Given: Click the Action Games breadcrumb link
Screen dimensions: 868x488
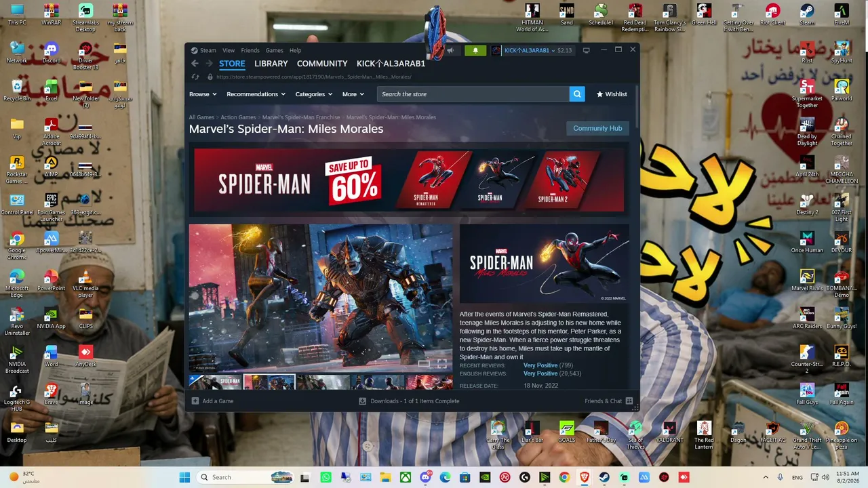Looking at the screenshot, I should [x=238, y=117].
